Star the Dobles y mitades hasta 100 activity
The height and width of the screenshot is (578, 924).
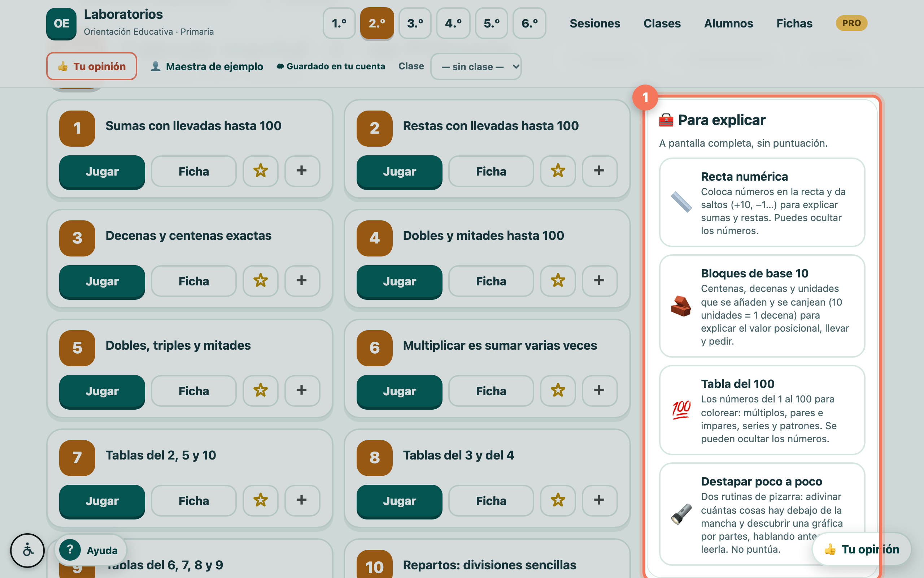point(558,281)
